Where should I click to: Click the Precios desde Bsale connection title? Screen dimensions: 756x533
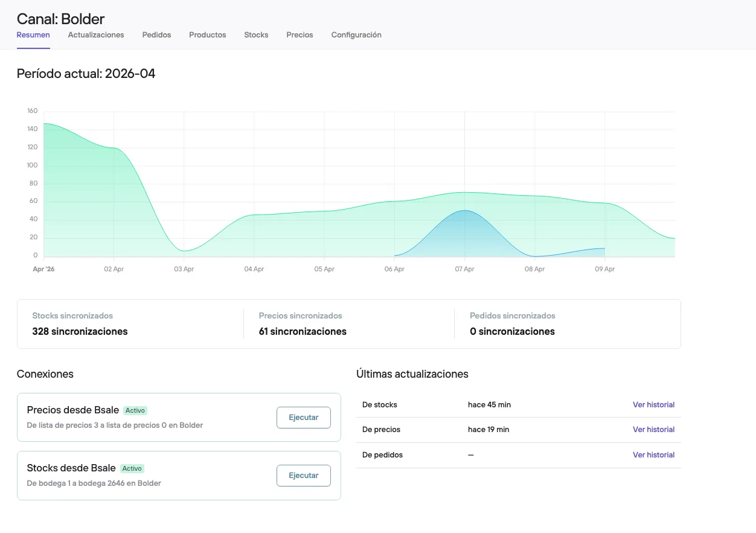(73, 410)
